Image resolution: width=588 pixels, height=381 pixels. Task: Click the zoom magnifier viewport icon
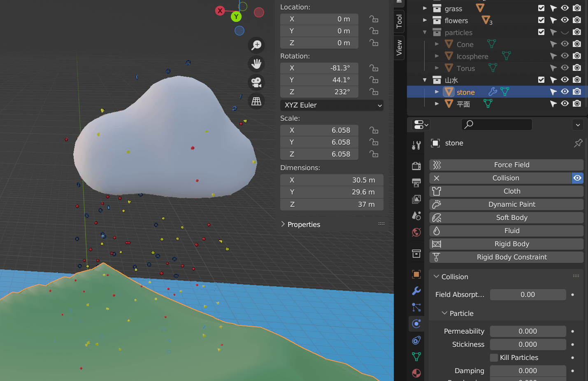[256, 44]
